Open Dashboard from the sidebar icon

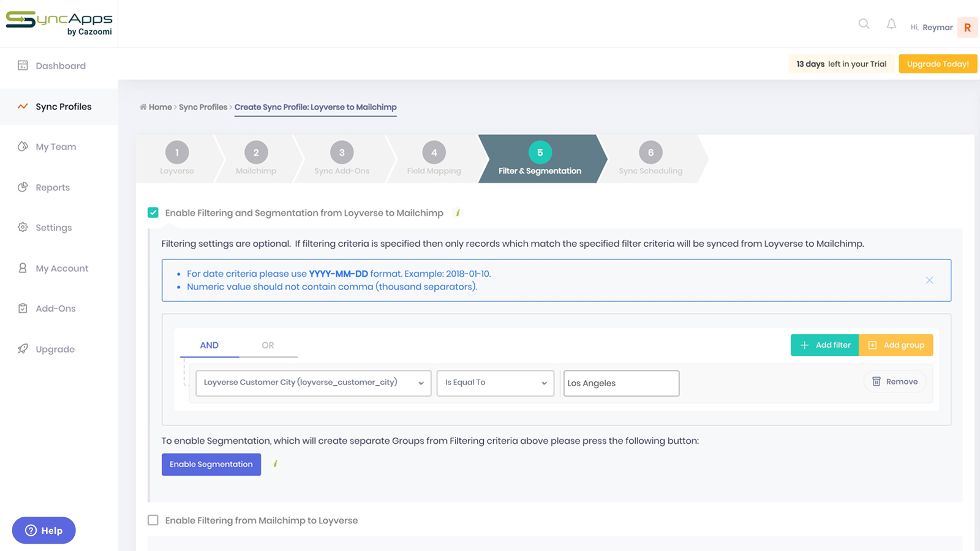[x=23, y=66]
